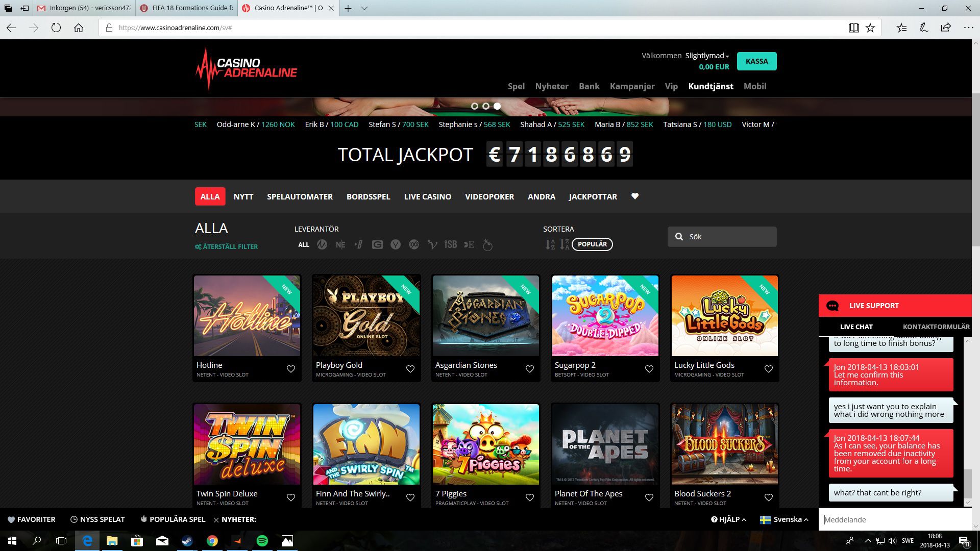Favorite the Blood Suckers 2 game
Image resolution: width=980 pixels, height=551 pixels.
769,497
